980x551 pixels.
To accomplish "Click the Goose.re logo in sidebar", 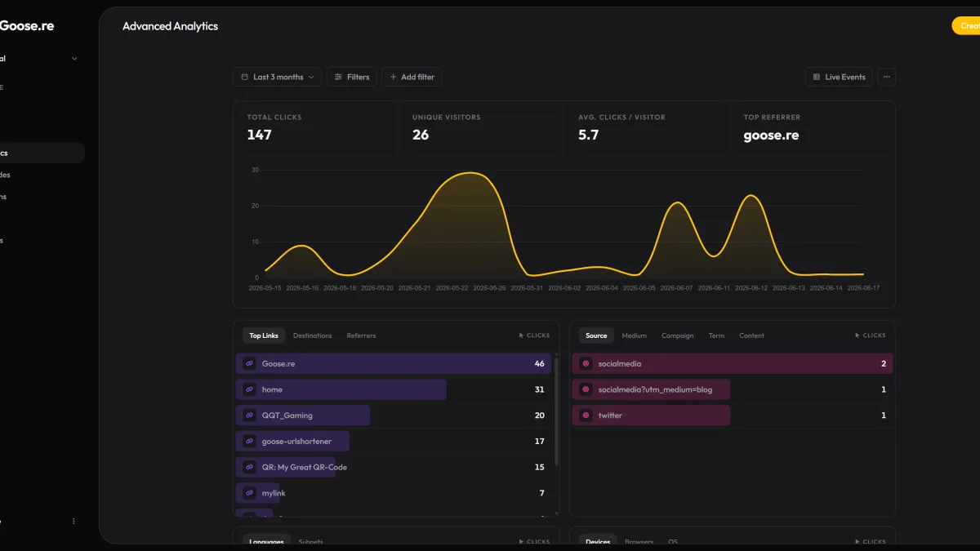I will tap(26, 25).
